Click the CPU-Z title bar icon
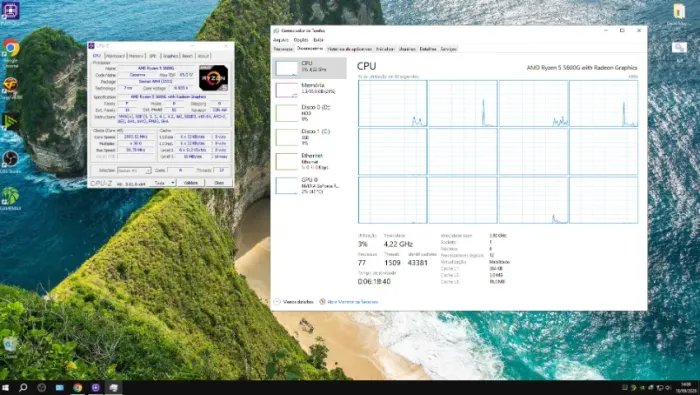700x395 pixels. 92,46
